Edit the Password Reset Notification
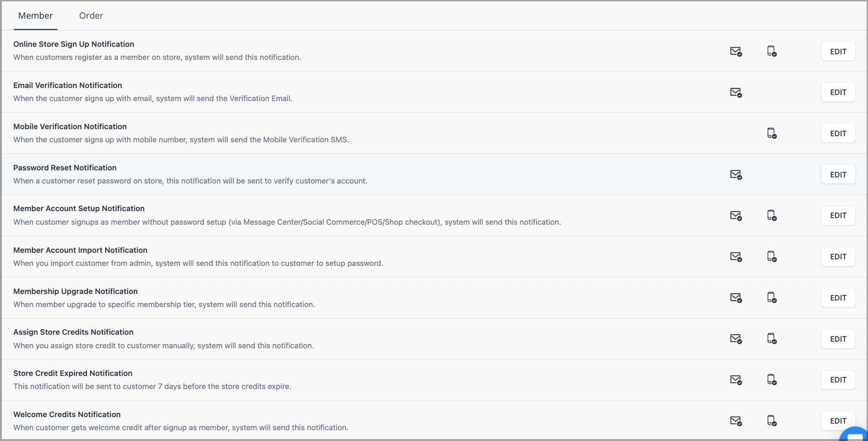 tap(838, 175)
